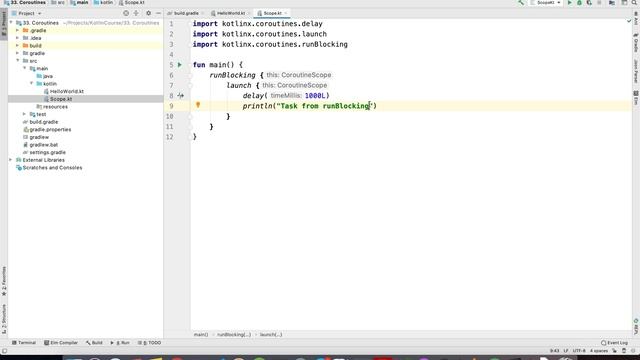This screenshot has height=360, width=640.
Task: Run with coverage icon in toolbar
Action: point(589,2)
